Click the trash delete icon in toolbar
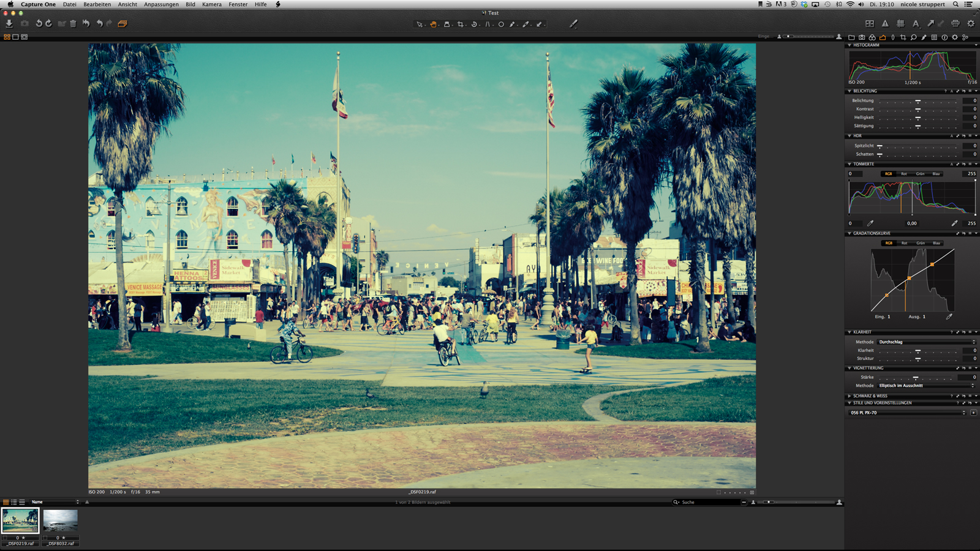 [x=73, y=23]
